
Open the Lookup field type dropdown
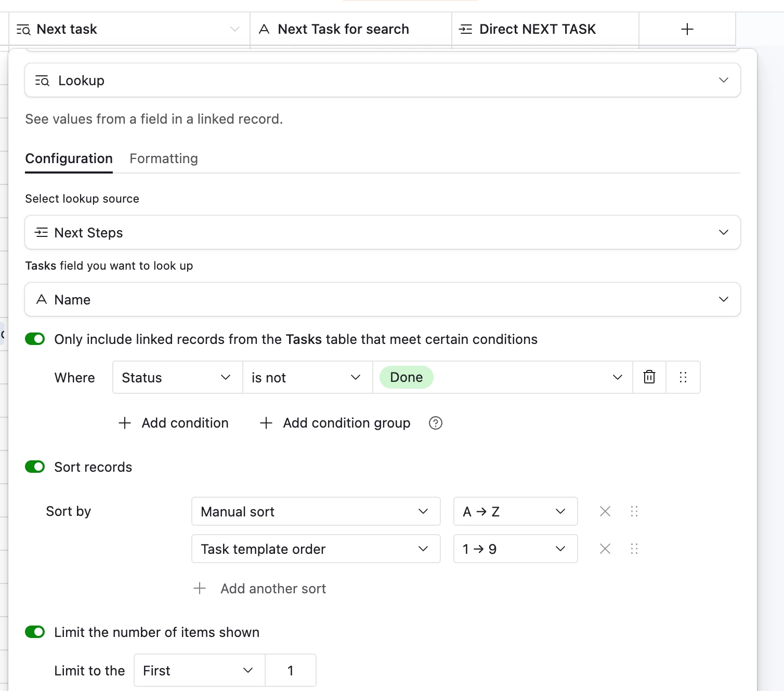[x=382, y=81]
